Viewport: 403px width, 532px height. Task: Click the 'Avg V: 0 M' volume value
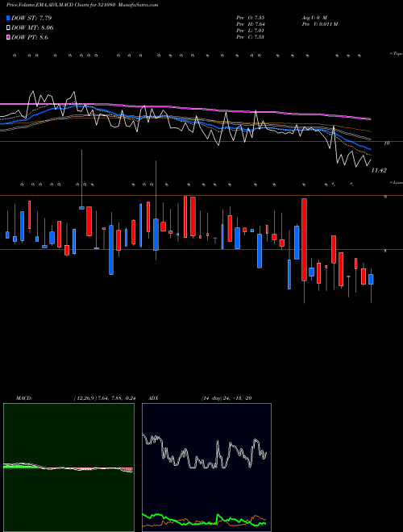(314, 18)
